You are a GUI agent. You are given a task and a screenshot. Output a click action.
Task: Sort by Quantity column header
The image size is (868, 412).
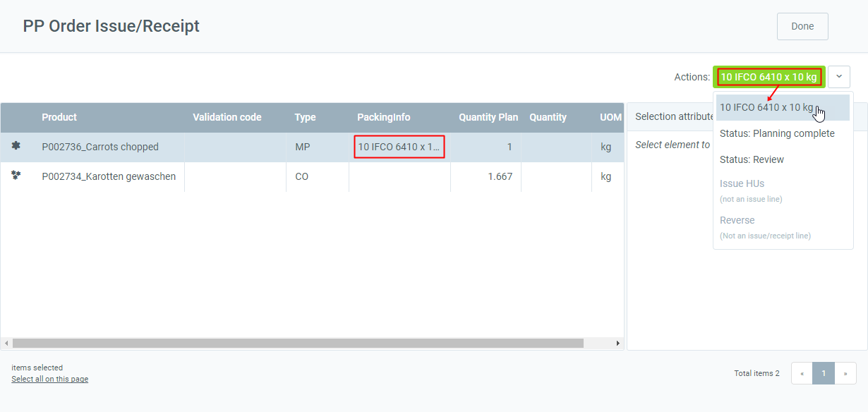(x=548, y=117)
